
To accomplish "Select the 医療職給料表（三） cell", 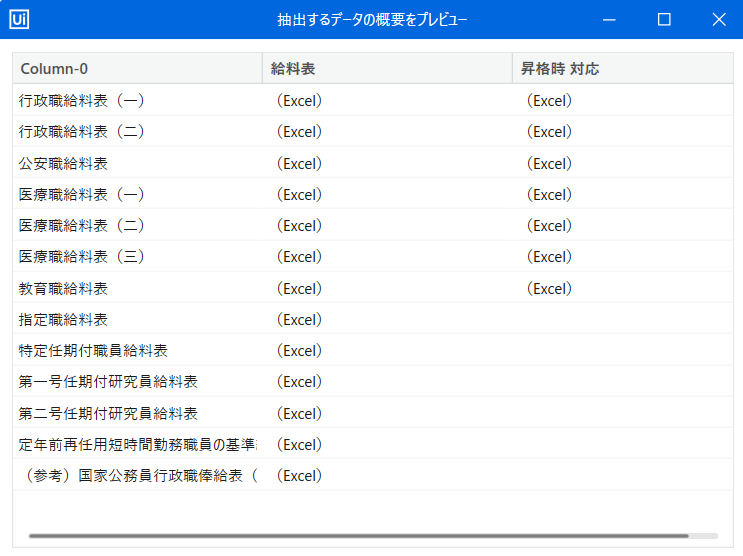I will pyautogui.click(x=137, y=256).
